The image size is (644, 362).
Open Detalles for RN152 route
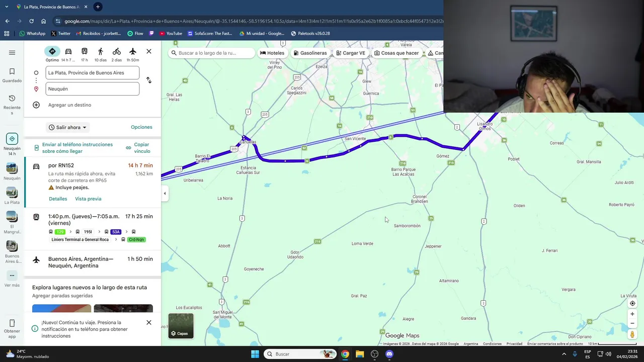[58, 199]
